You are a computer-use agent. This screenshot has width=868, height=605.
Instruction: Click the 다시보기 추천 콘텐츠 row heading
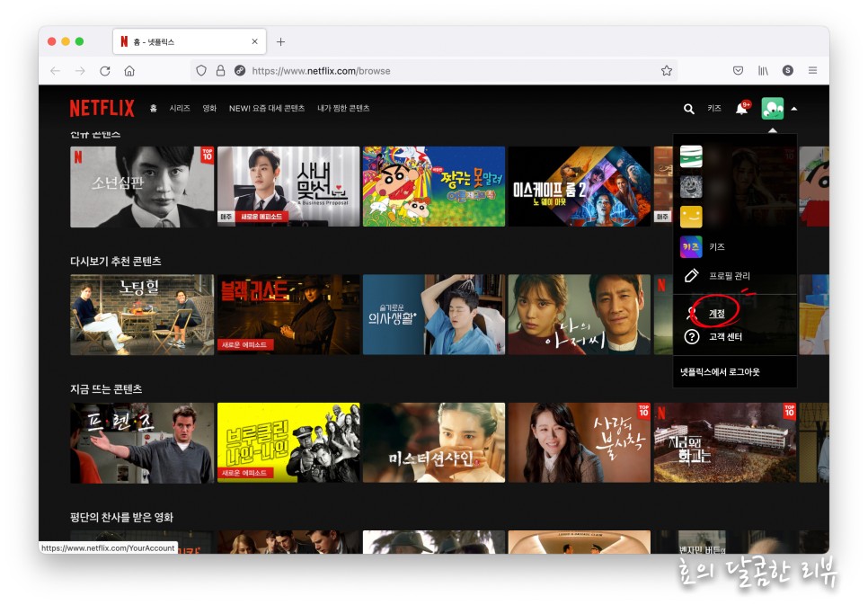coord(116,261)
